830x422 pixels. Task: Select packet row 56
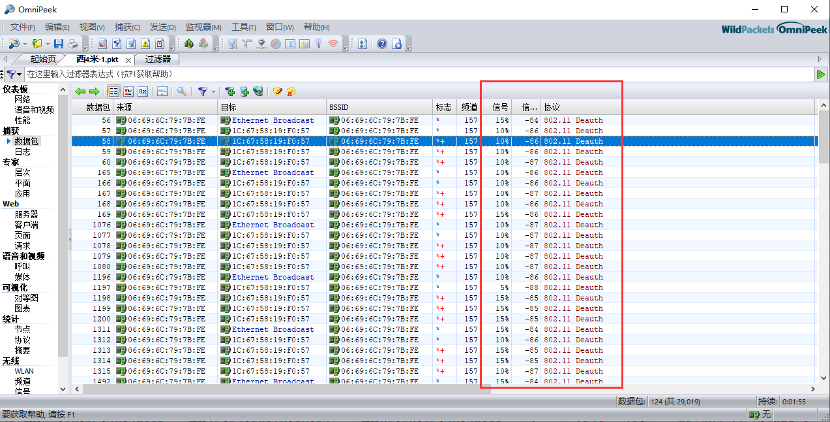tap(445, 120)
